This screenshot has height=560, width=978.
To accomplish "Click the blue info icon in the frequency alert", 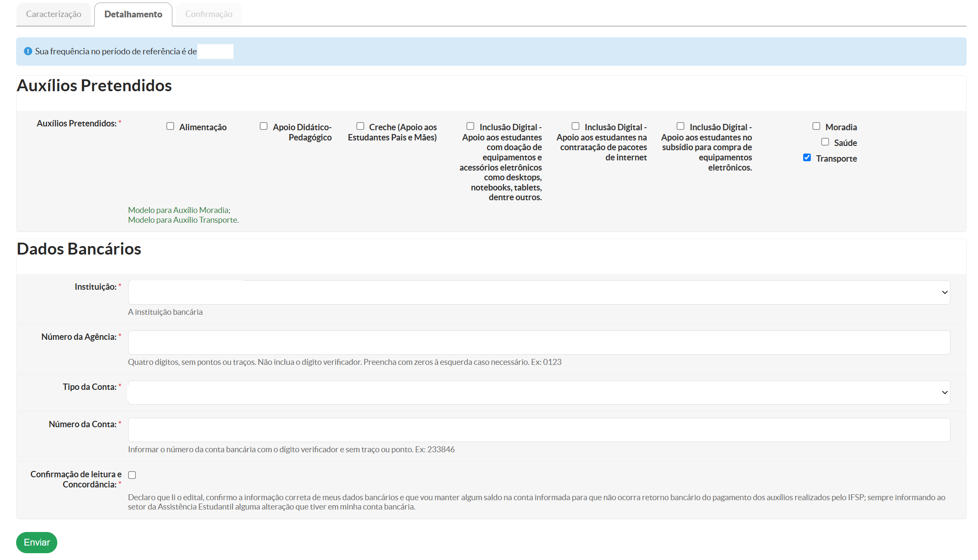I will [x=28, y=51].
